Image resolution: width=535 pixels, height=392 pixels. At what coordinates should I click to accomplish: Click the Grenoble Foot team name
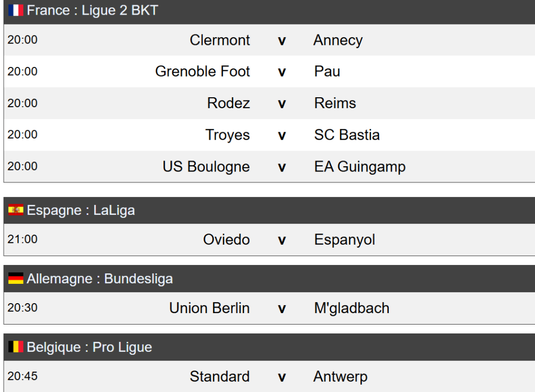203,72
